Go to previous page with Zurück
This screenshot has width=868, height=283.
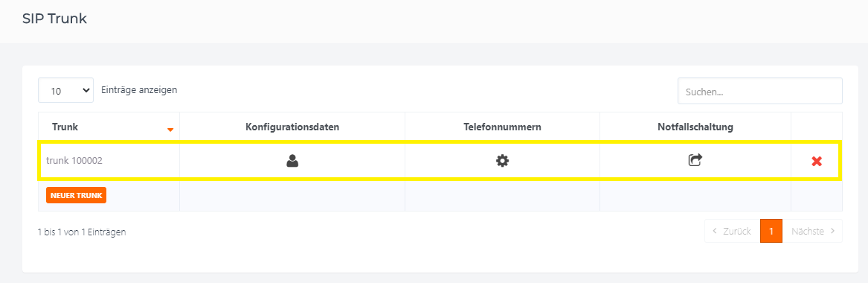click(x=733, y=231)
